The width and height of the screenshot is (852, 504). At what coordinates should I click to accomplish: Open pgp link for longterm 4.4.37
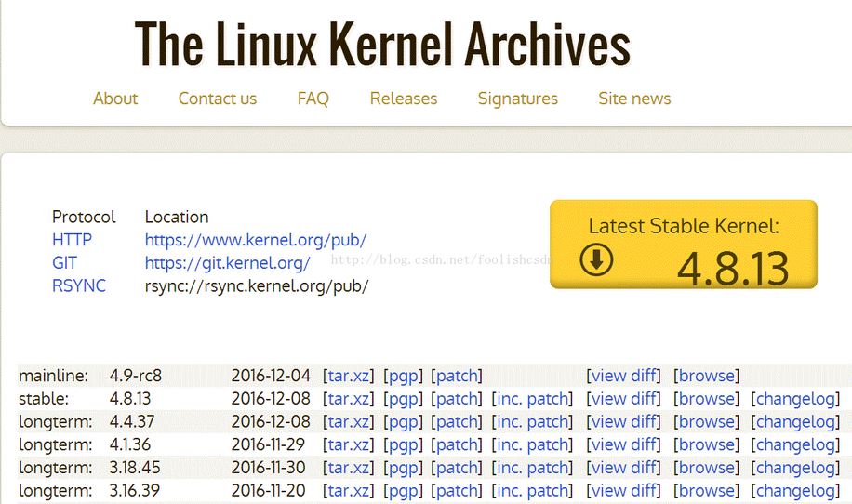coord(403,421)
